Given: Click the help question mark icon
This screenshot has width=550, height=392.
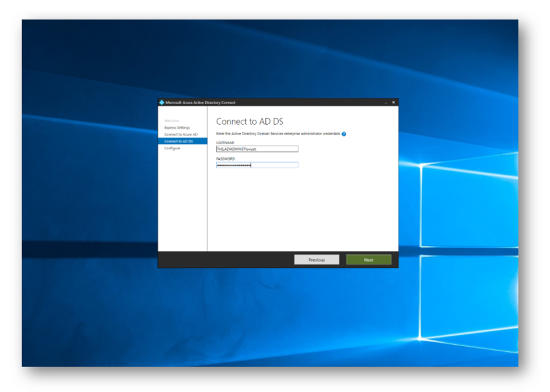Looking at the screenshot, I should click(344, 134).
